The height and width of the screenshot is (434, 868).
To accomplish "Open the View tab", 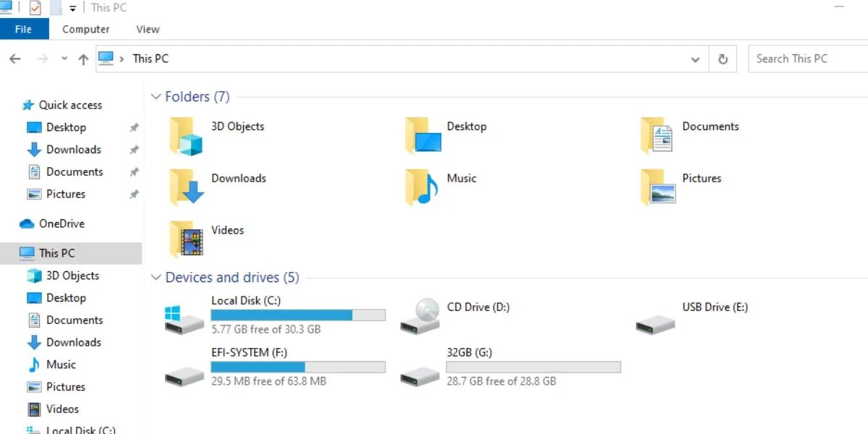I will [x=148, y=29].
